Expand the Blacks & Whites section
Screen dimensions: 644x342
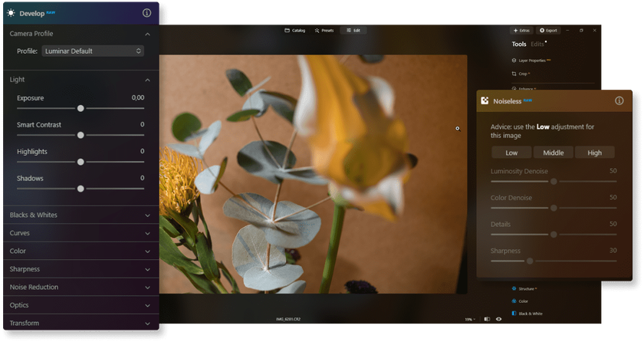81,215
